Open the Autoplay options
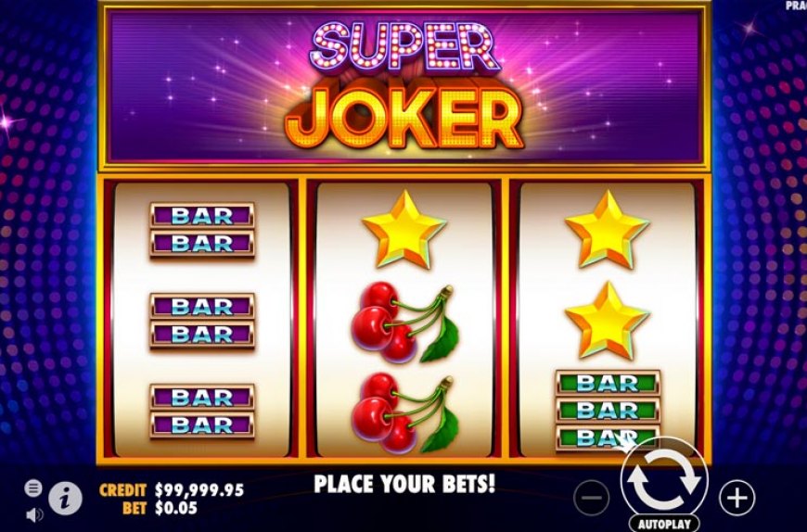This screenshot has height=532, width=807. (x=664, y=524)
